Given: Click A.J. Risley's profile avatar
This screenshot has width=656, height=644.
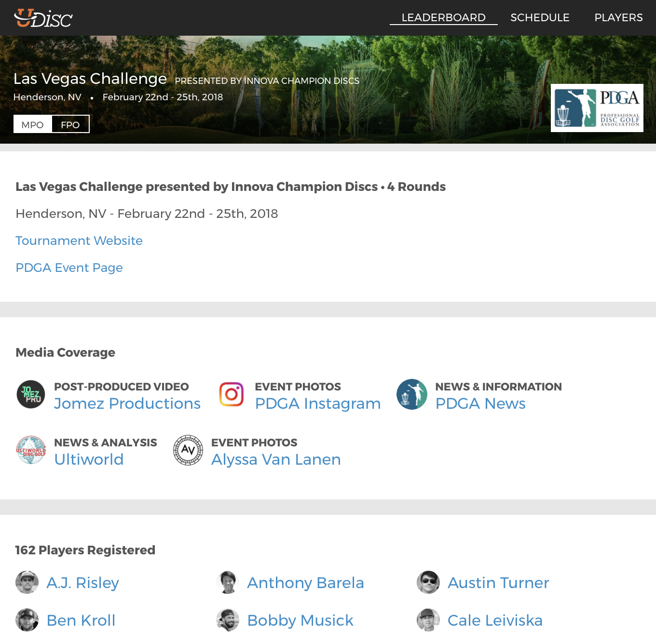Looking at the screenshot, I should pyautogui.click(x=27, y=582).
